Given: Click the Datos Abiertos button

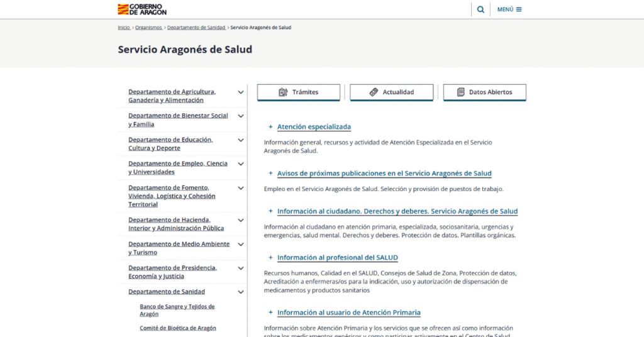Looking at the screenshot, I should coord(485,92).
